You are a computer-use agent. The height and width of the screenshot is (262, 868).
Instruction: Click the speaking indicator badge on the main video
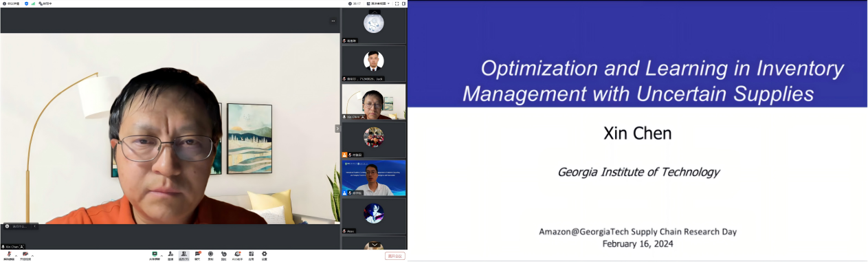[20, 226]
